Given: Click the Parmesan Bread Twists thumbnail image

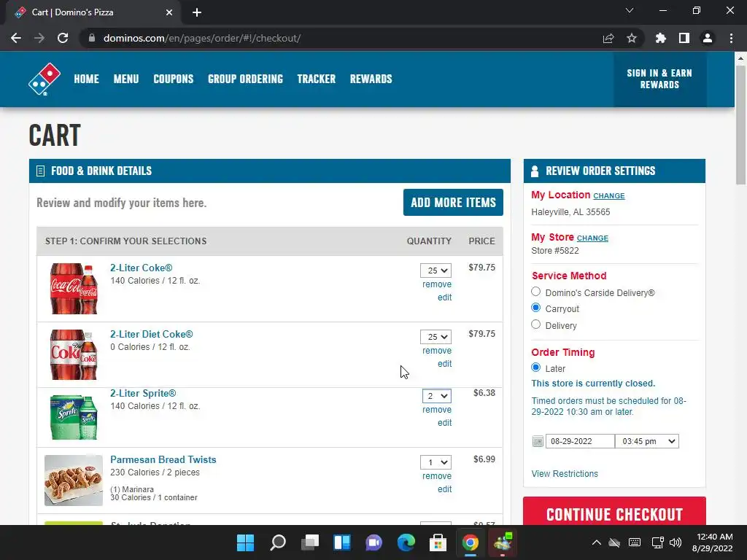Looking at the screenshot, I should tap(74, 480).
